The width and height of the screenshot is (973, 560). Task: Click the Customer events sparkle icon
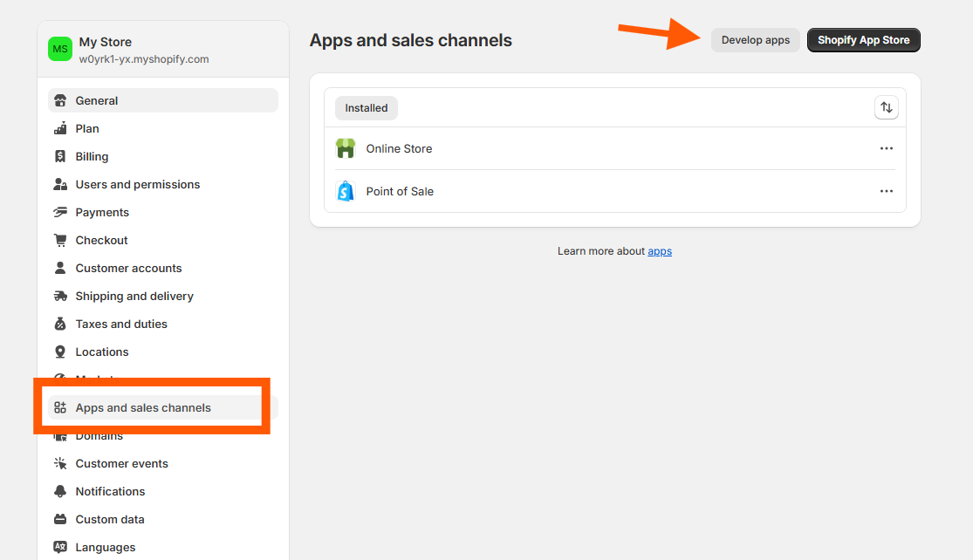pos(60,463)
